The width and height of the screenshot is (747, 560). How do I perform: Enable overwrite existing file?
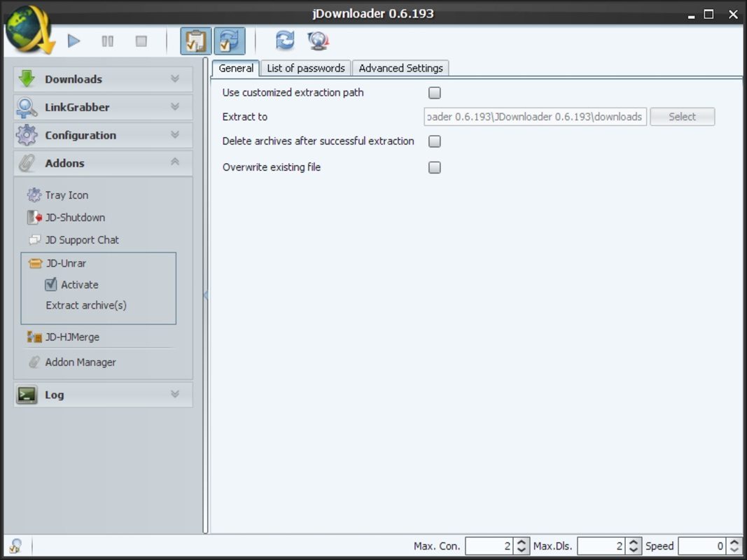[434, 167]
